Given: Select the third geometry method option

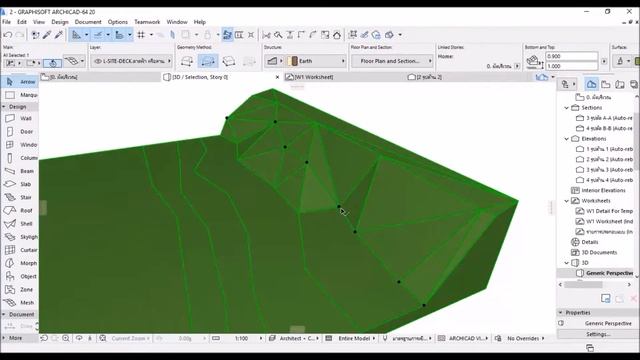Looking at the screenshot, I should (229, 61).
